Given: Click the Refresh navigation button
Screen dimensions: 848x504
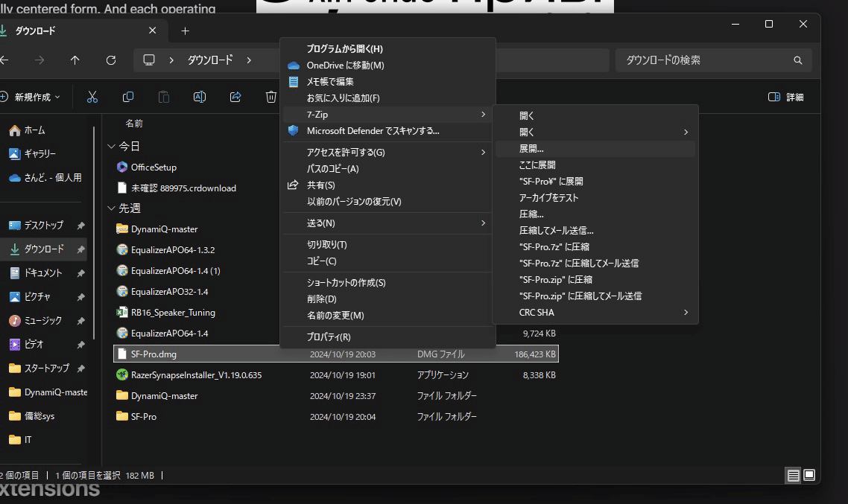Looking at the screenshot, I should pos(111,60).
